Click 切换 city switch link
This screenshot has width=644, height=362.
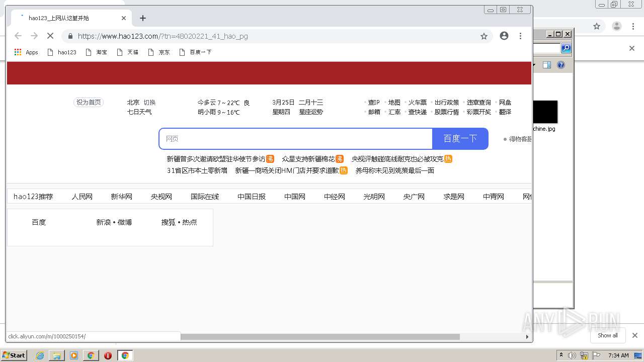click(x=150, y=103)
